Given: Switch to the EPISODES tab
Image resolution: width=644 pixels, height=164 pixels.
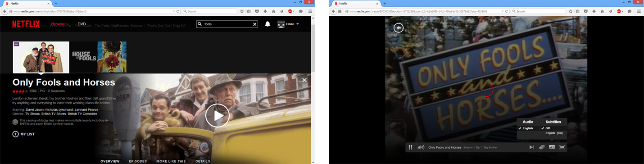Looking at the screenshot, I should coord(138,161).
